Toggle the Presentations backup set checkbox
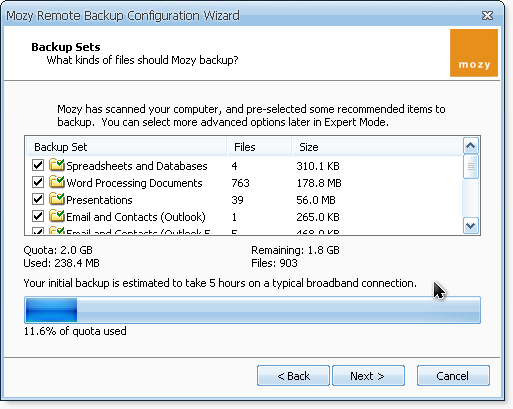Screen dimensions: 513x409 [x=38, y=199]
